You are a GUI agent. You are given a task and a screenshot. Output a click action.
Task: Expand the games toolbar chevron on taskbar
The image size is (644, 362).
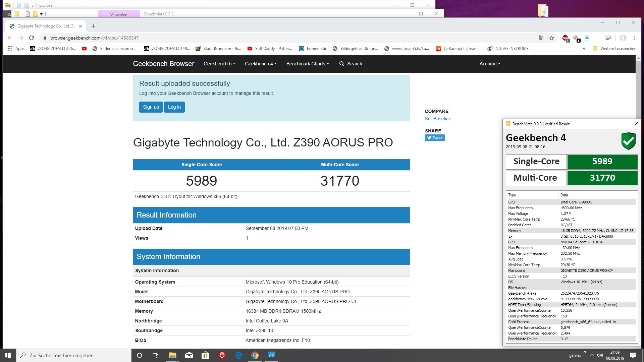[585, 352]
